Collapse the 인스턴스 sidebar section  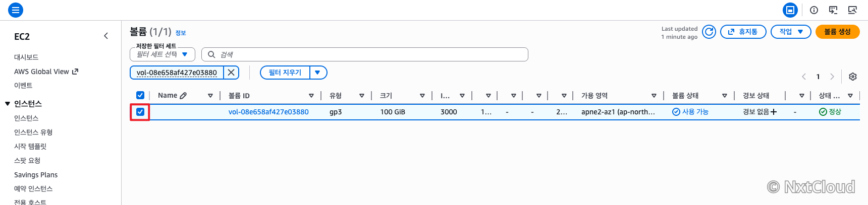point(8,104)
